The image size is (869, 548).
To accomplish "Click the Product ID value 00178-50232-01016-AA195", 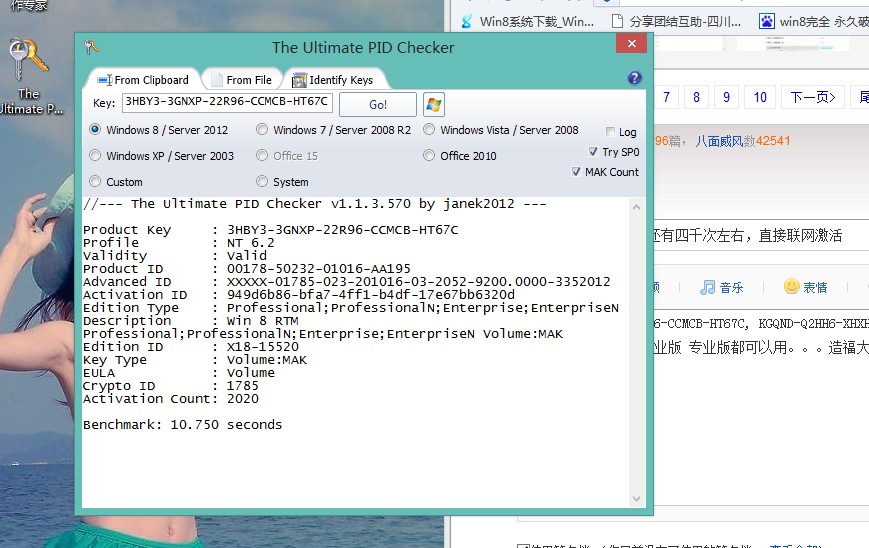I will pyautogui.click(x=319, y=269).
